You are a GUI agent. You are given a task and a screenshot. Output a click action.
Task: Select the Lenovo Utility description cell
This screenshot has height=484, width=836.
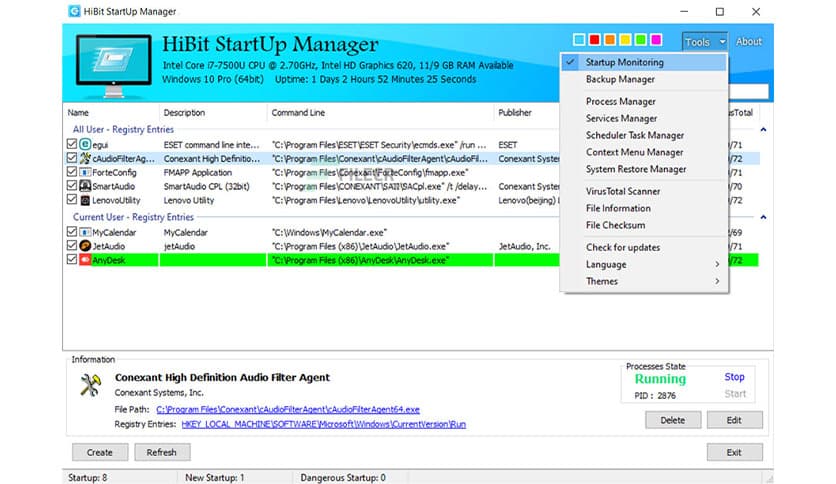pyautogui.click(x=189, y=200)
